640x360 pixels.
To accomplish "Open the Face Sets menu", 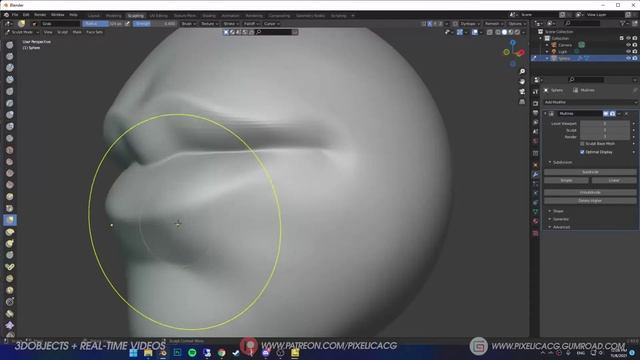I will (94, 32).
